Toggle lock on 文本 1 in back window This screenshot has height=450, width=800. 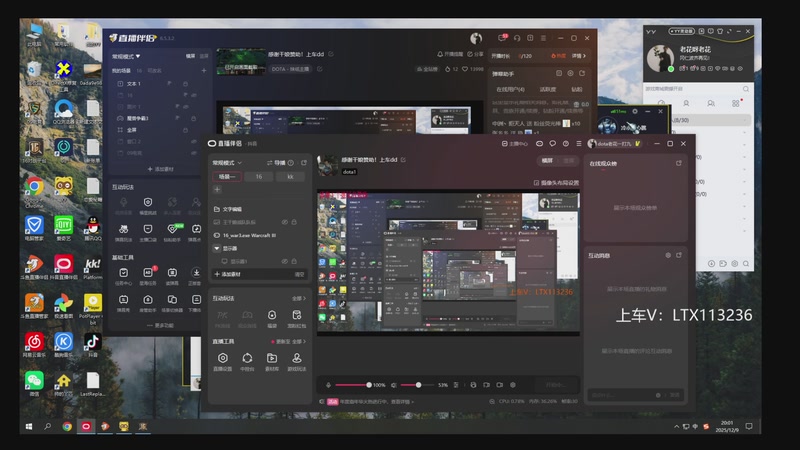(185, 84)
